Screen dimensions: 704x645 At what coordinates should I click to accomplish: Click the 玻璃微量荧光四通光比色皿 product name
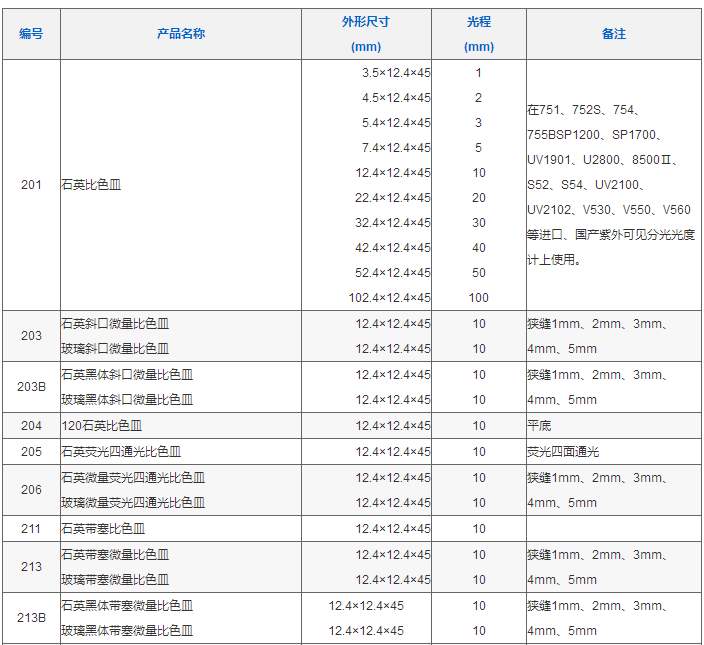(133, 503)
